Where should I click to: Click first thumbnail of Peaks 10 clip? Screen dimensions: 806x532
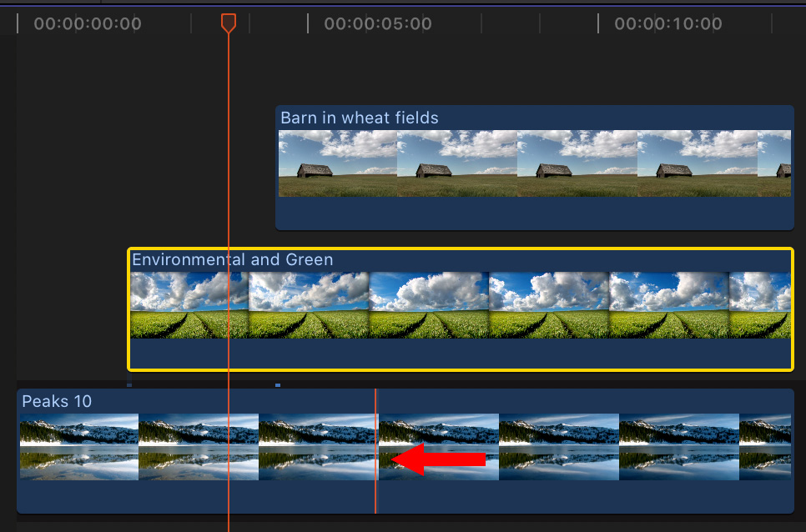79,447
